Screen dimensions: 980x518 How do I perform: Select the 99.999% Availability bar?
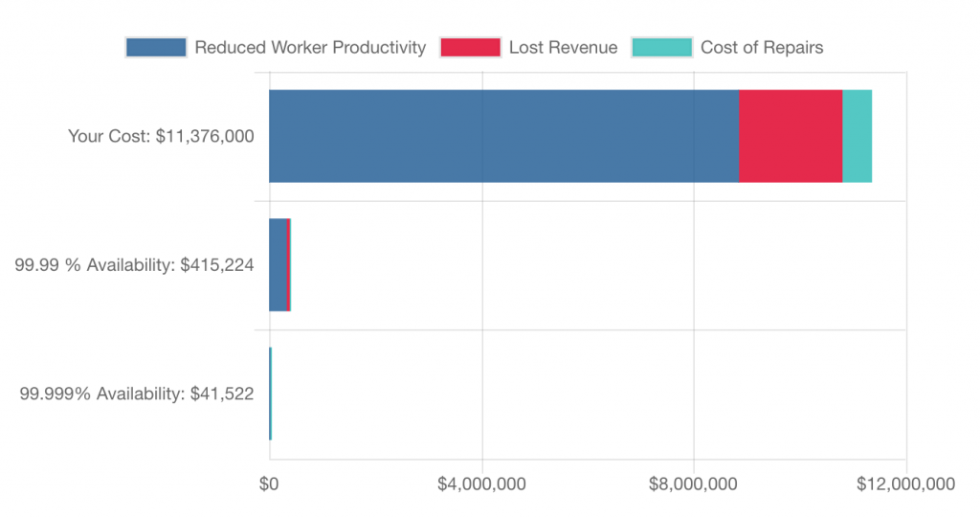tap(271, 394)
